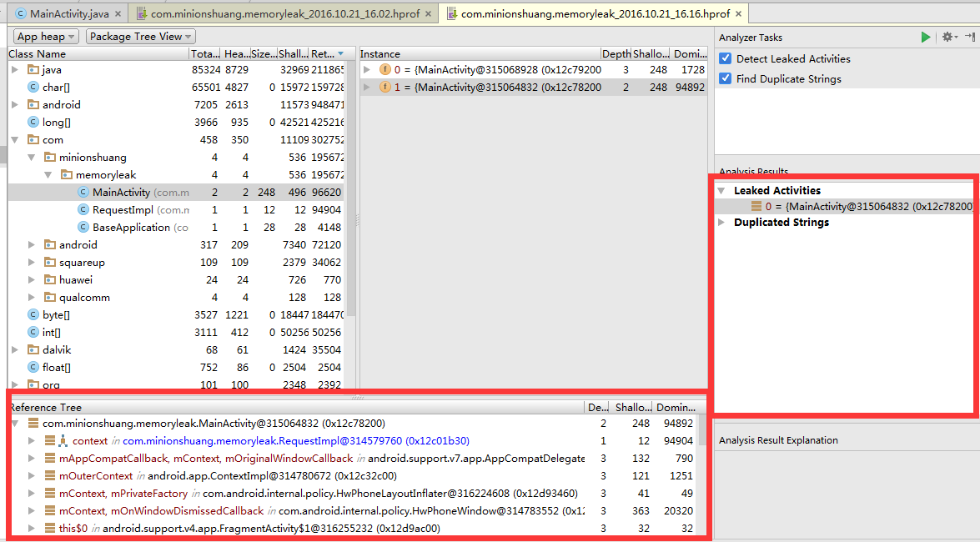Image resolution: width=980 pixels, height=542 pixels.
Task: Open analyzer settings gear icon
Action: click(949, 38)
